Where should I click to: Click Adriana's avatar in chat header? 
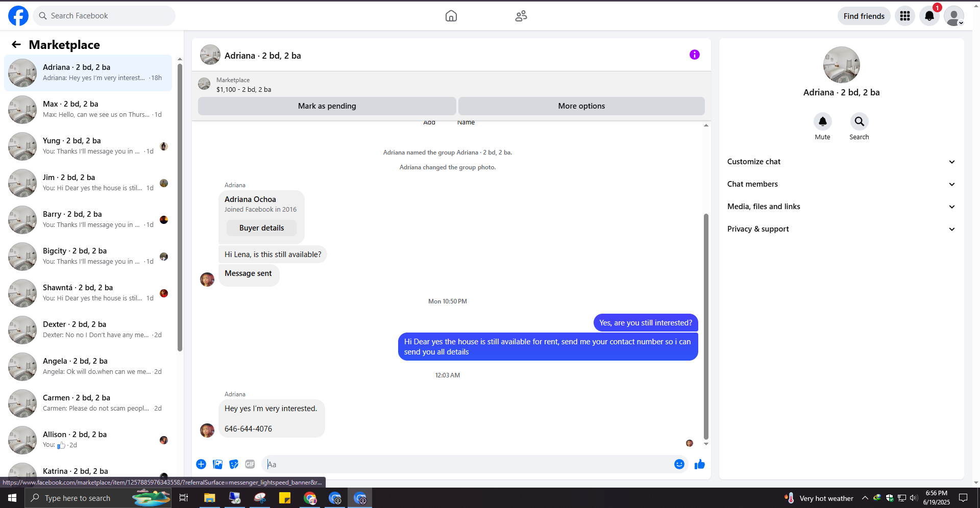point(210,55)
